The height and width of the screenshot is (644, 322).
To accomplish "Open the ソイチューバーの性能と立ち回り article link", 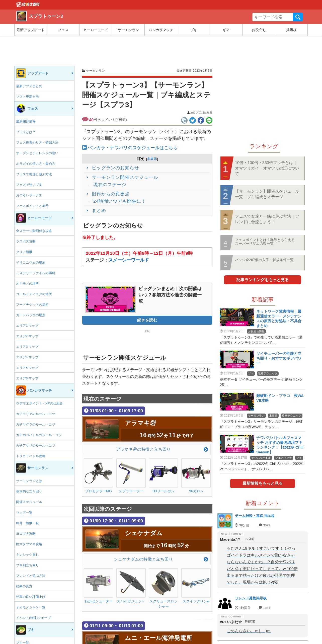I will pos(279,358).
